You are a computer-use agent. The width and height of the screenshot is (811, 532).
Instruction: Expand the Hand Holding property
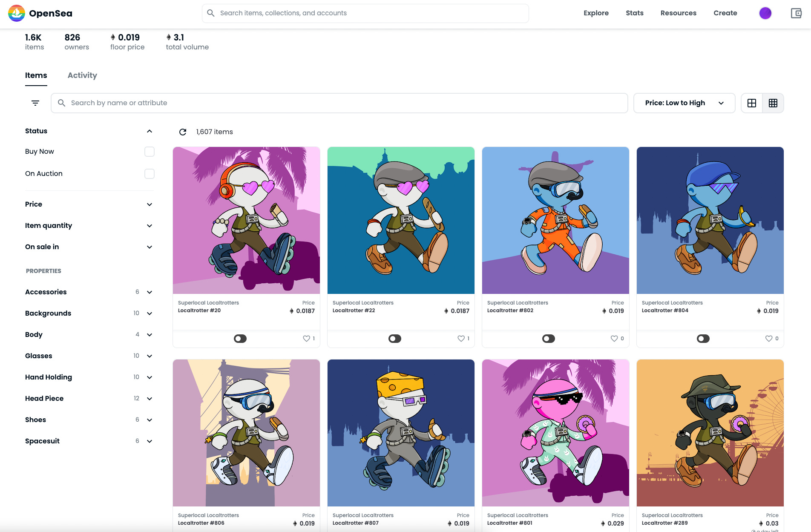(150, 377)
